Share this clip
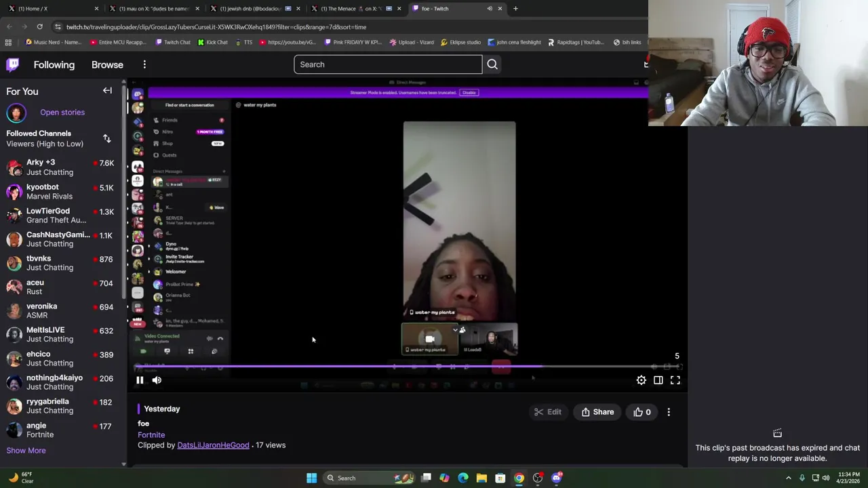 coord(597,412)
